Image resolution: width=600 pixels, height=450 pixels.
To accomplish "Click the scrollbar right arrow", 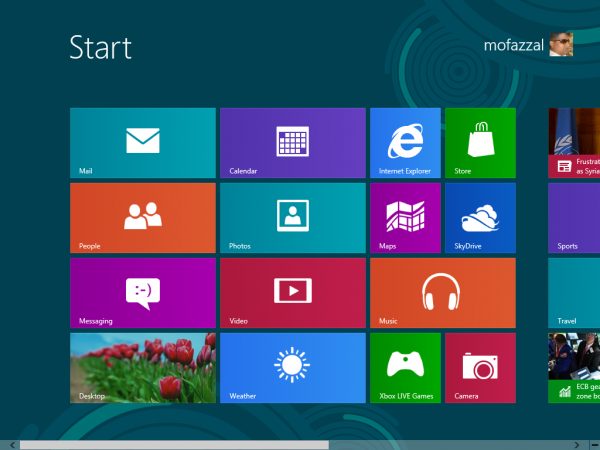I will point(577,445).
